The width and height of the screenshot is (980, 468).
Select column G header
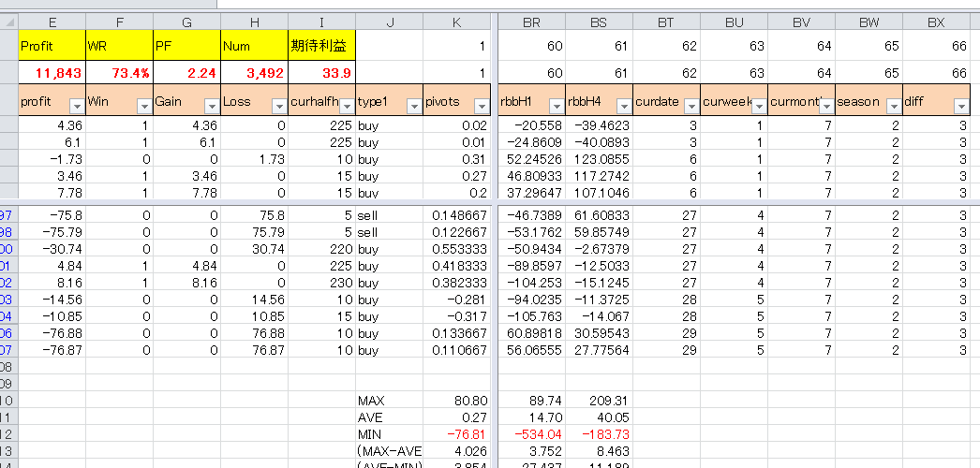click(x=187, y=22)
